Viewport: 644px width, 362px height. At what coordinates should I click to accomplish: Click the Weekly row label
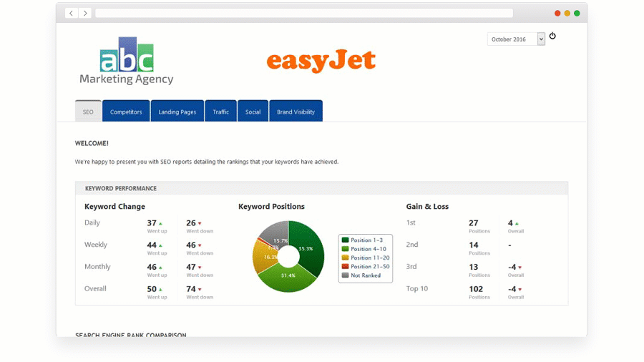click(96, 245)
